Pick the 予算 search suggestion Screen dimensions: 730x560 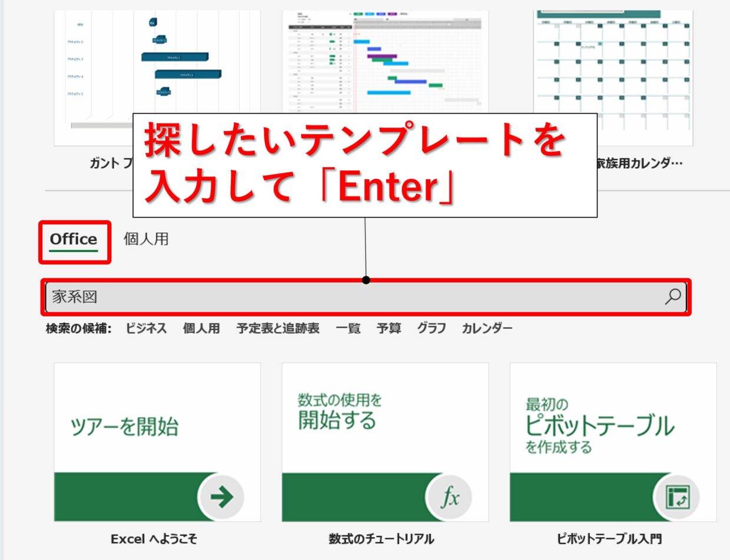pyautogui.click(x=389, y=328)
